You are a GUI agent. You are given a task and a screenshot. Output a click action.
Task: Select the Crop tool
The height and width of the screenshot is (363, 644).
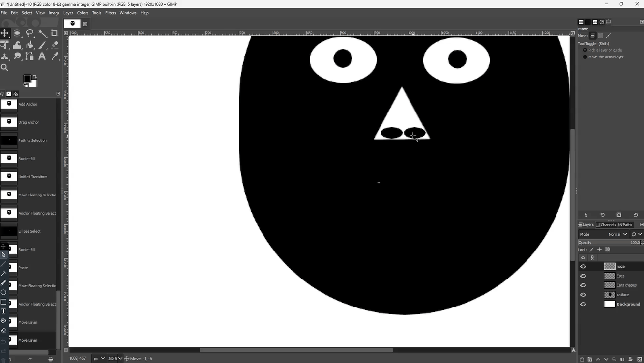point(55,33)
